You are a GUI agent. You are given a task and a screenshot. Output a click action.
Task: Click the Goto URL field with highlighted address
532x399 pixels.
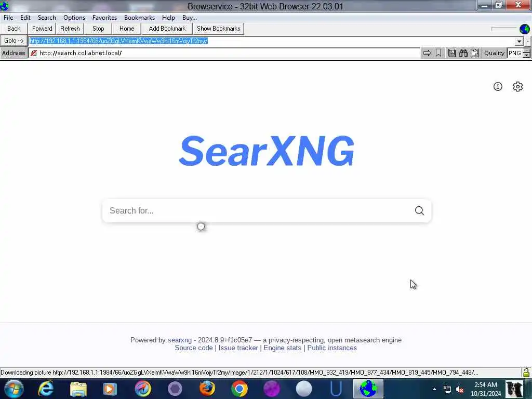(x=271, y=41)
